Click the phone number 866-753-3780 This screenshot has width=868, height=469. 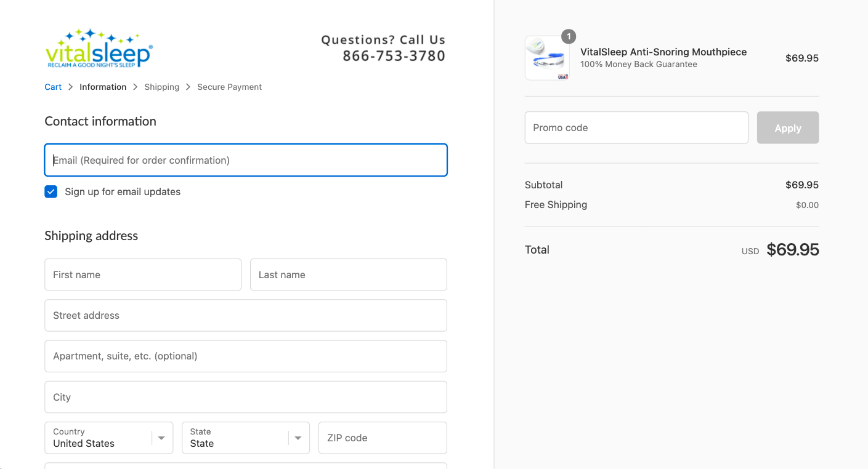(394, 55)
